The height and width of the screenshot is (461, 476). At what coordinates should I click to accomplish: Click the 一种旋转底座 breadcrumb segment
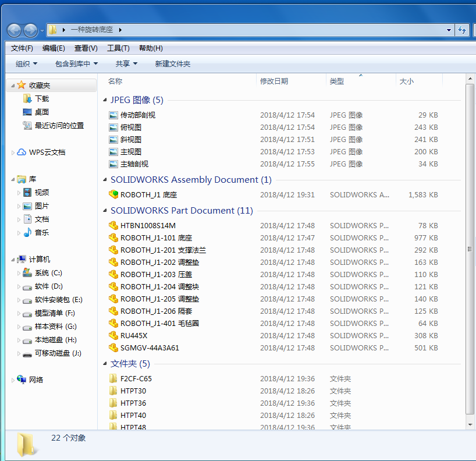pyautogui.click(x=92, y=30)
